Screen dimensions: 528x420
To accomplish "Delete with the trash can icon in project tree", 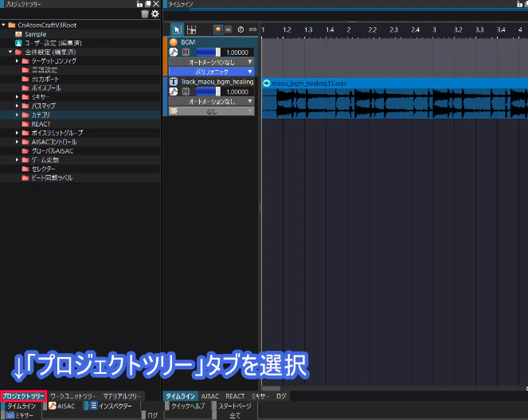I will [144, 14].
